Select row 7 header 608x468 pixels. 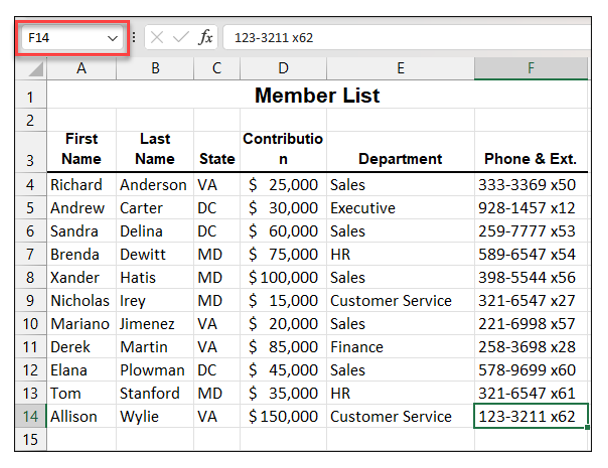pos(31,254)
